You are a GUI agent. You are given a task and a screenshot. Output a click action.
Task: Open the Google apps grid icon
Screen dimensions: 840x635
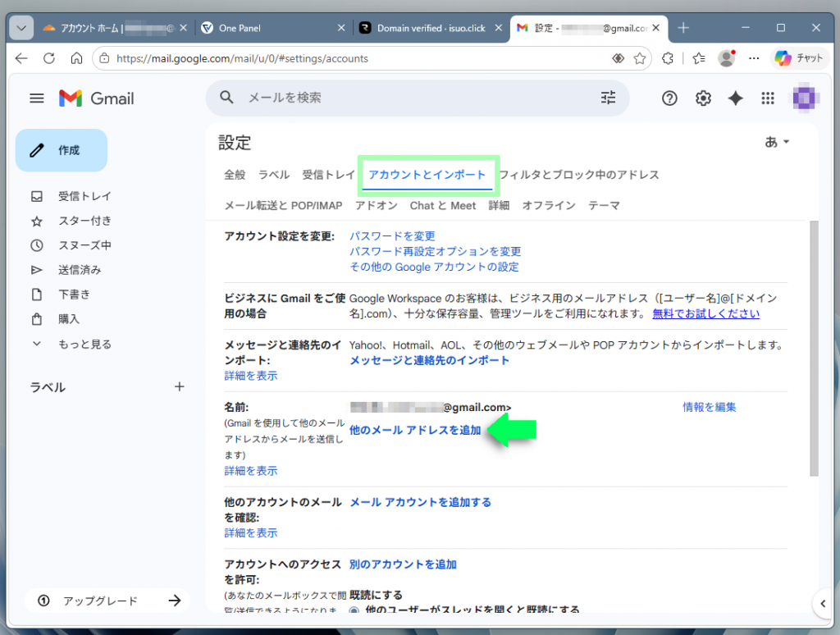click(768, 98)
